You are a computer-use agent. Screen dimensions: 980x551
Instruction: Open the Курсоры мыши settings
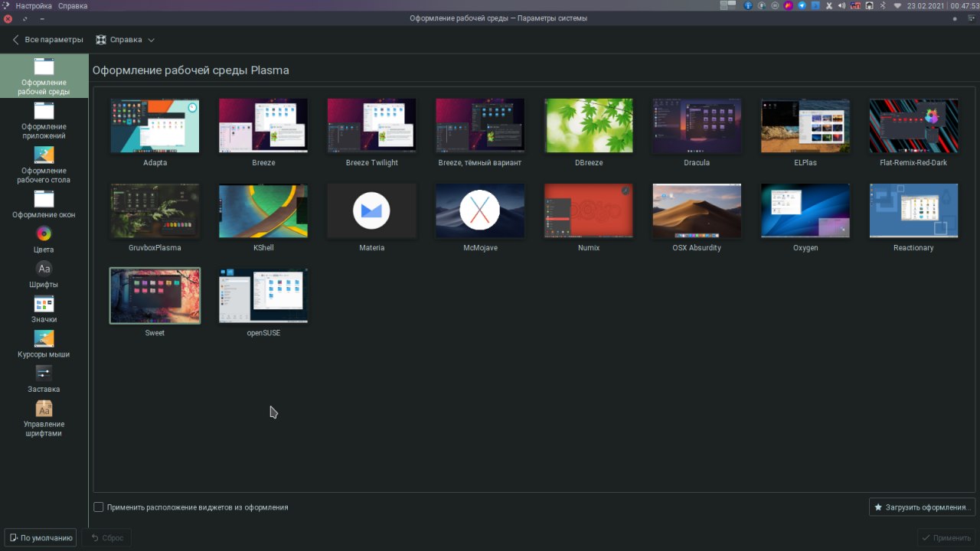pyautogui.click(x=44, y=344)
